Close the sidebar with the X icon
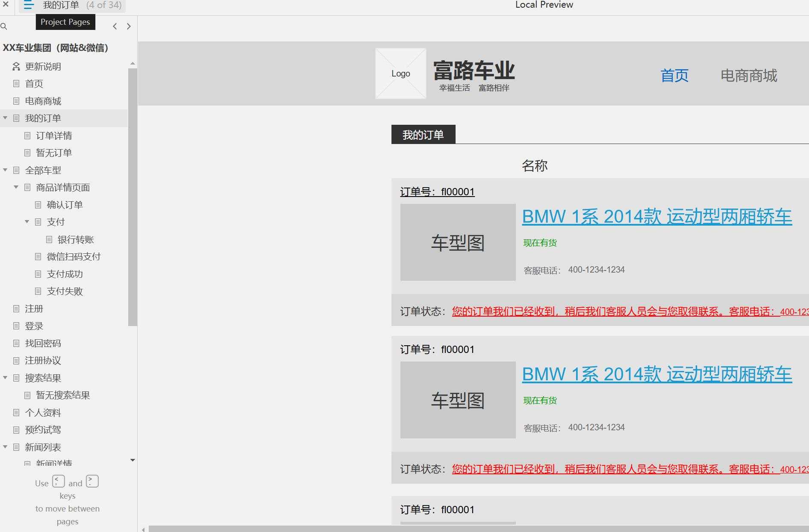The height and width of the screenshot is (532, 809). [x=6, y=5]
